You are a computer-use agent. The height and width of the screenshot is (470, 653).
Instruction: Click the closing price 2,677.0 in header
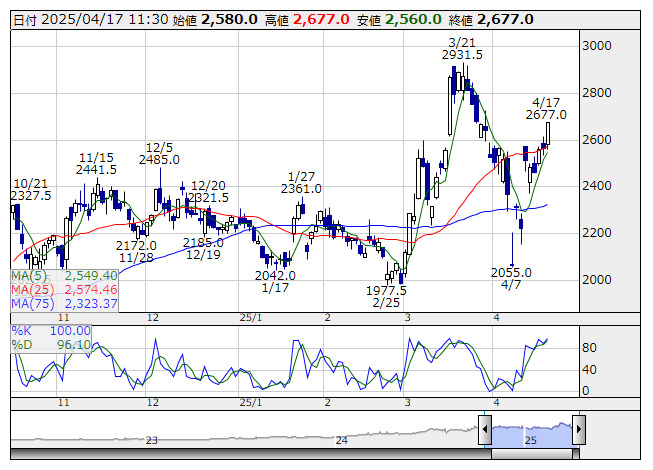pos(505,20)
